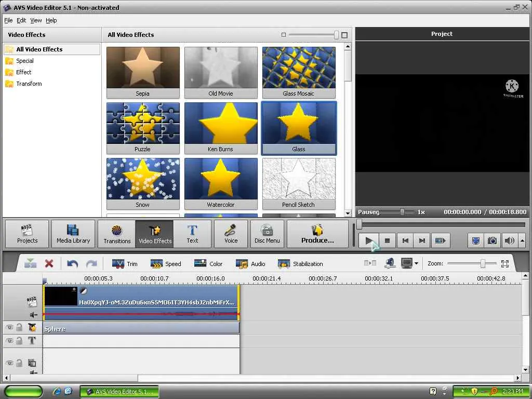Go to the previous frame
This screenshot has width=532, height=399.
(x=405, y=241)
